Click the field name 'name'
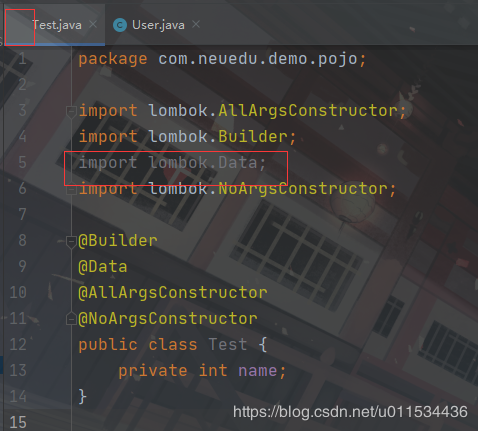 click(x=258, y=371)
